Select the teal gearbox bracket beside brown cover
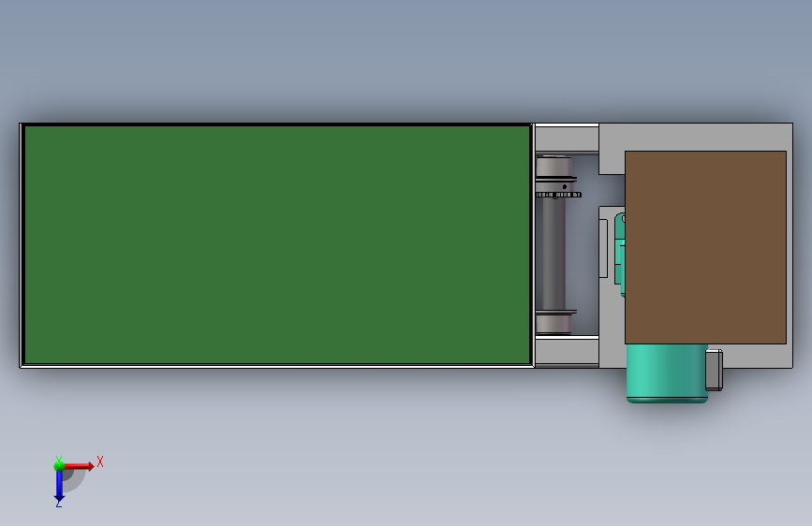 (619, 250)
